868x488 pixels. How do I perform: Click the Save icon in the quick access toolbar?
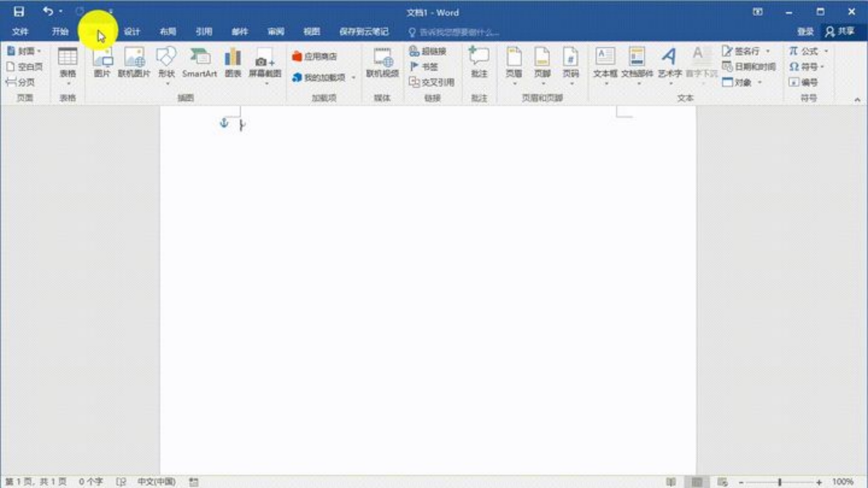point(19,12)
